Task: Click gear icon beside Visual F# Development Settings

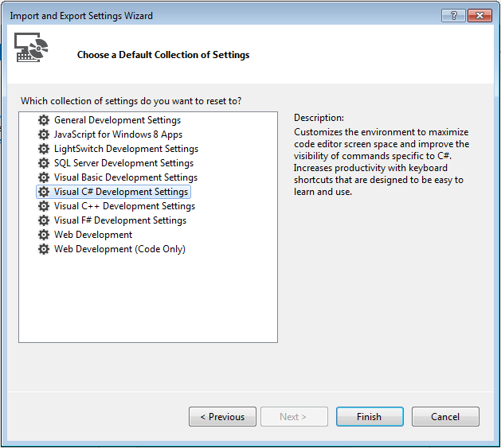Action: (44, 220)
